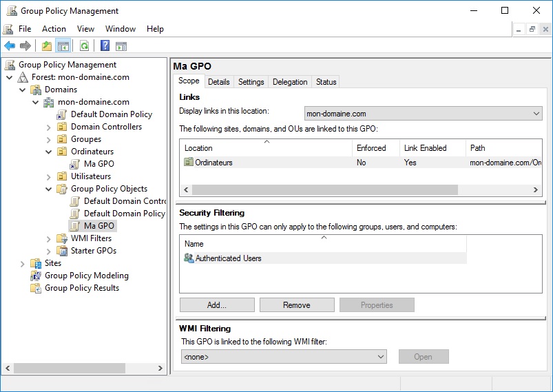Image resolution: width=553 pixels, height=392 pixels.
Task: Click the Forest triangle icon in the tree
Action: tap(23, 77)
